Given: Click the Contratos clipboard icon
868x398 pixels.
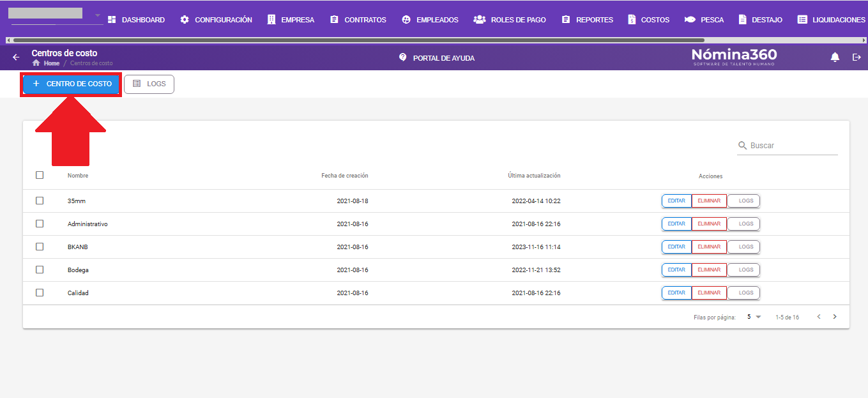Looking at the screenshot, I should point(334,20).
